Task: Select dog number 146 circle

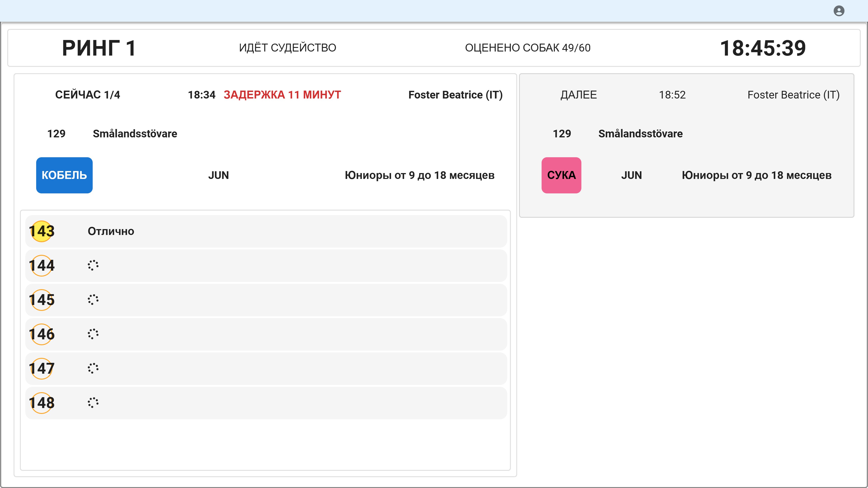Action: (x=41, y=334)
